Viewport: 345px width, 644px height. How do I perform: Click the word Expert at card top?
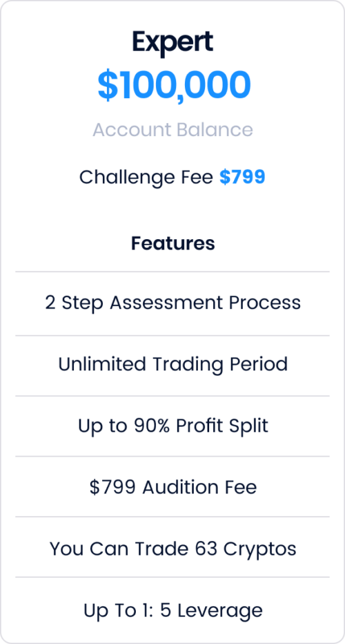point(172,43)
